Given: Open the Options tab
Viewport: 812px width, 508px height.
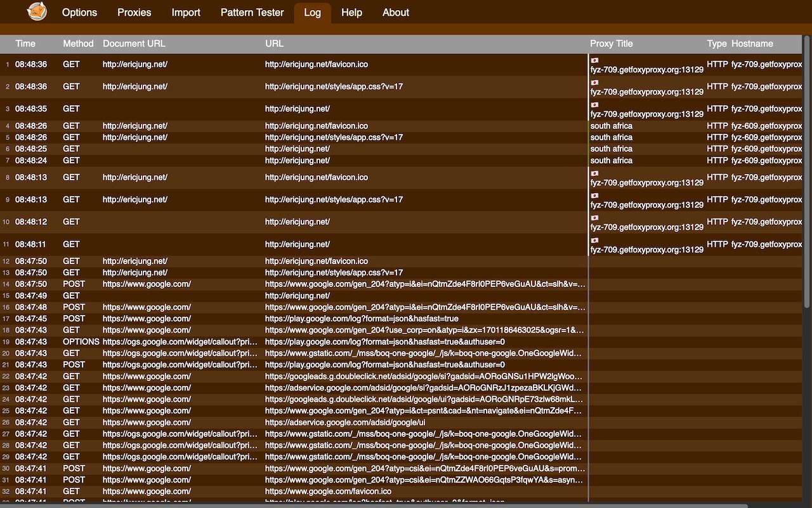Looking at the screenshot, I should (x=79, y=12).
